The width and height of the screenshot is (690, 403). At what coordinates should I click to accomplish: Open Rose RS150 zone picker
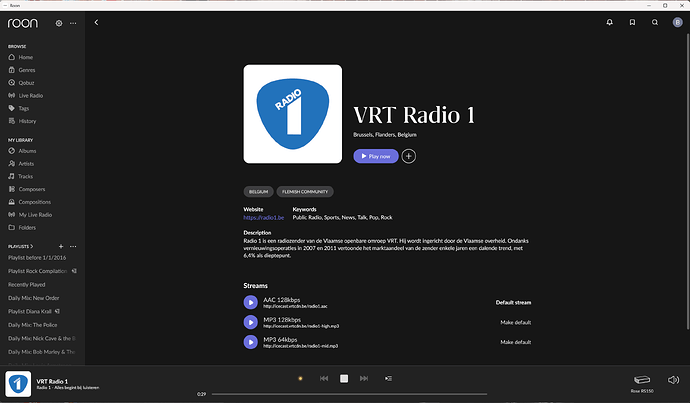[642, 383]
